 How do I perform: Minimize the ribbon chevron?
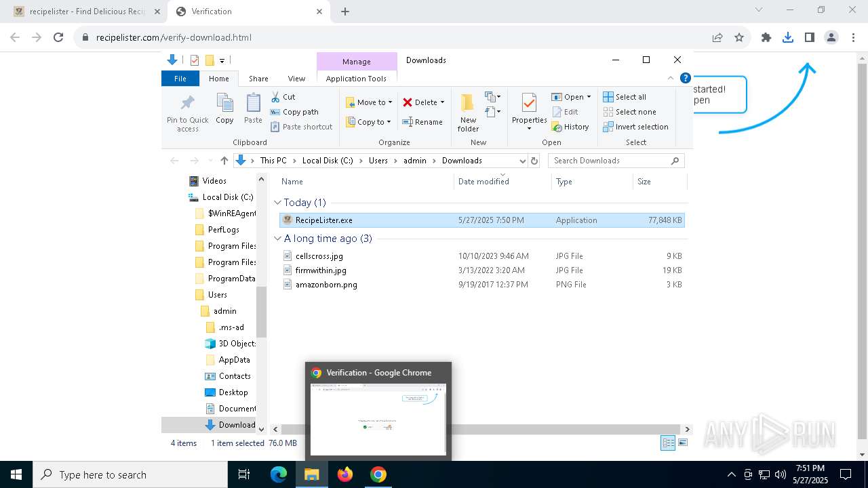pos(671,79)
